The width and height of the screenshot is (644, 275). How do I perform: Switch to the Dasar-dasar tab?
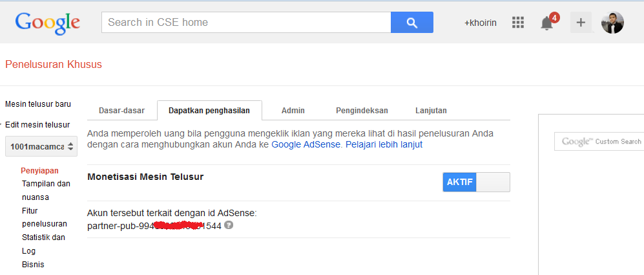coord(121,111)
